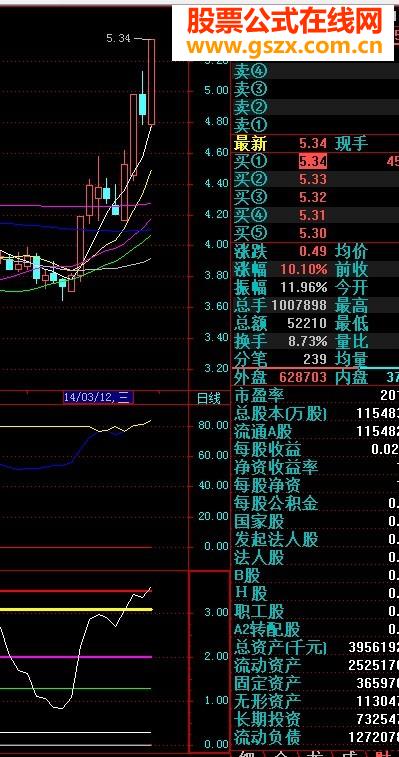Click the 流动资产 row
399x757 pixels.
click(316, 666)
